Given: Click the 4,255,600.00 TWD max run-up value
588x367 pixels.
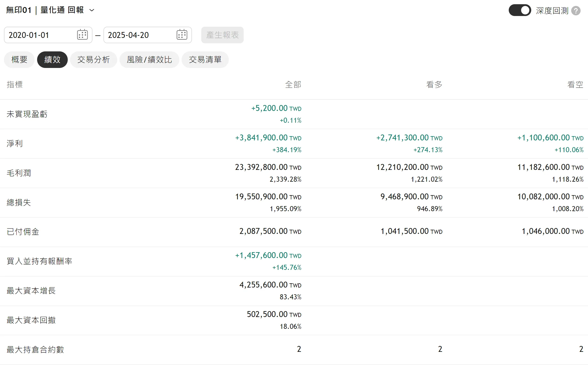Looking at the screenshot, I should (270, 285).
